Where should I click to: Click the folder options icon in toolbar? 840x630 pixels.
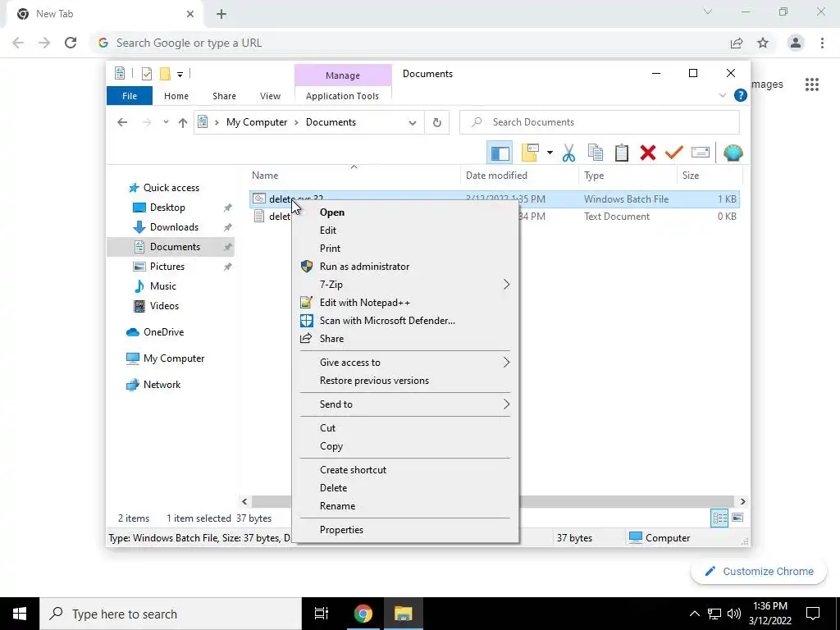pos(530,153)
